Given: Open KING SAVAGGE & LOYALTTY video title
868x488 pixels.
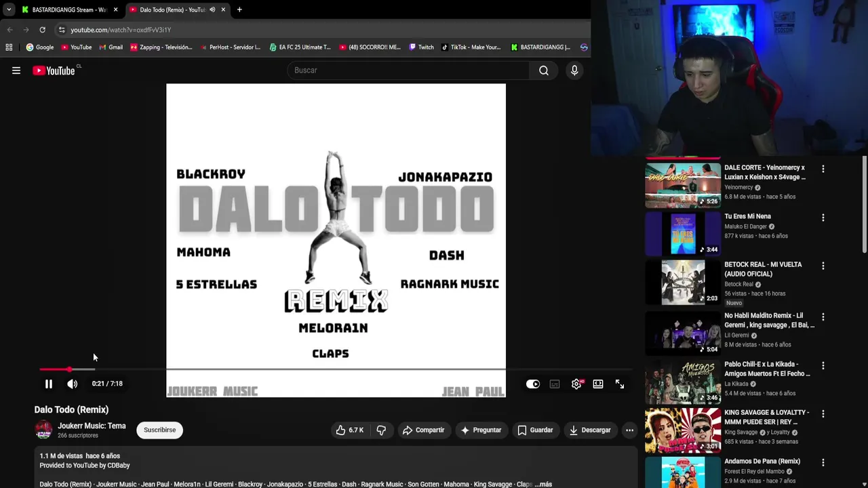Looking at the screenshot, I should click(x=766, y=417).
